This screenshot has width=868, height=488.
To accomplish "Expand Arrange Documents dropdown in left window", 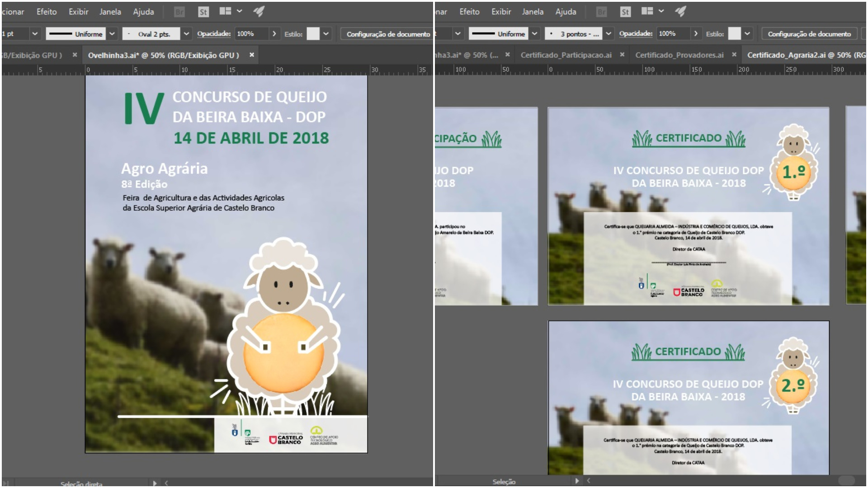I will coord(239,11).
